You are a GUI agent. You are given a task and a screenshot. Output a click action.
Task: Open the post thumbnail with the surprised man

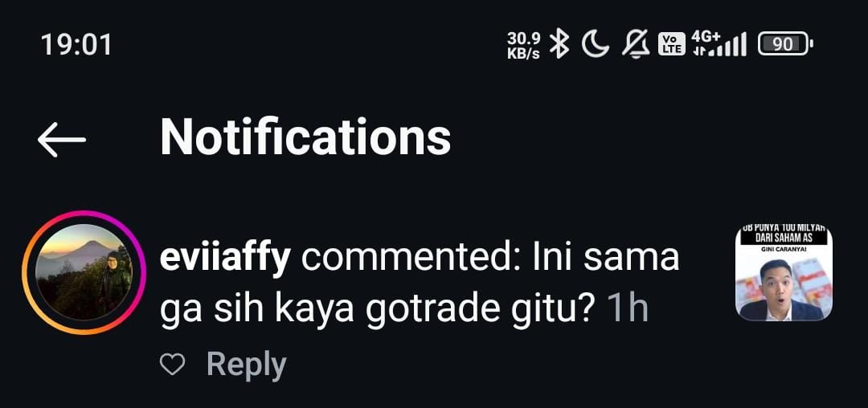[x=784, y=272]
